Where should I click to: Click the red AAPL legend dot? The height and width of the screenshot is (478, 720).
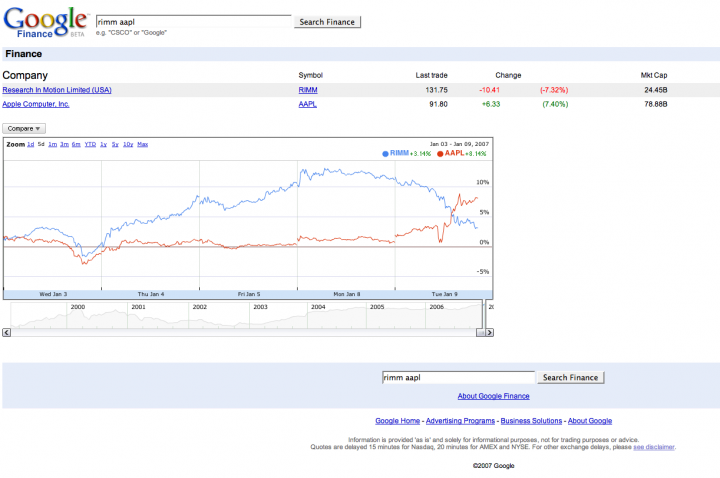pyautogui.click(x=440, y=154)
